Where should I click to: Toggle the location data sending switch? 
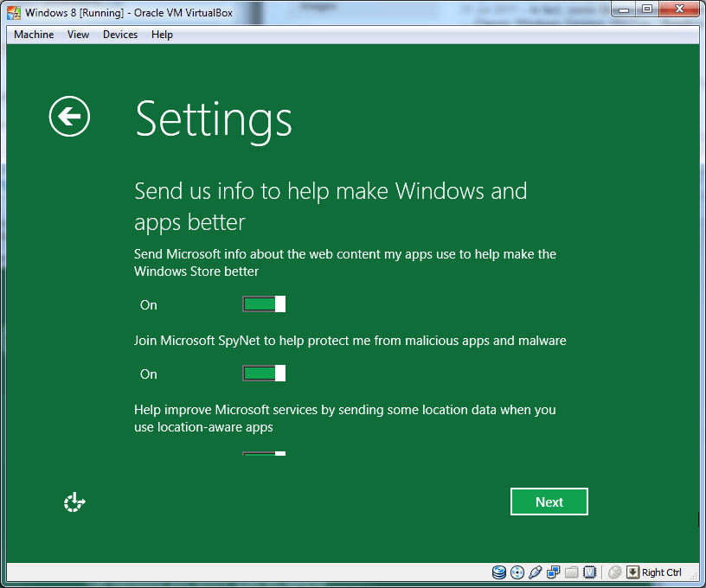(264, 453)
